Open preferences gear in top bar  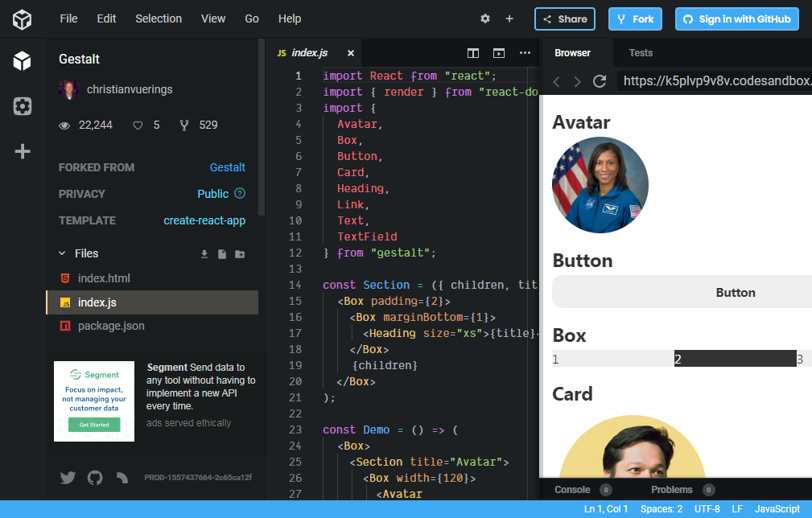coord(484,18)
